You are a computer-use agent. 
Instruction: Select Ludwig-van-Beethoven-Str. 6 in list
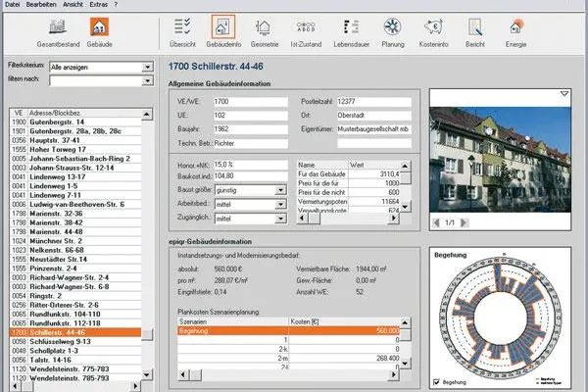pyautogui.click(x=76, y=205)
